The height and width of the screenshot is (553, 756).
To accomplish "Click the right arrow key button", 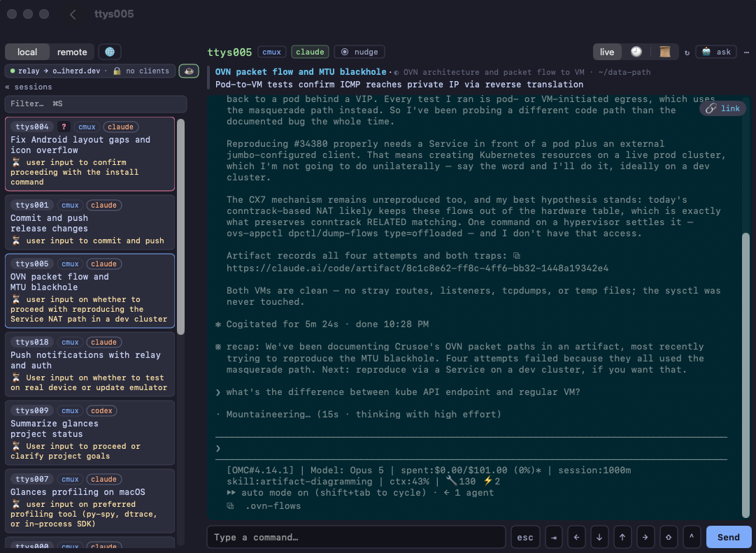I will (645, 538).
